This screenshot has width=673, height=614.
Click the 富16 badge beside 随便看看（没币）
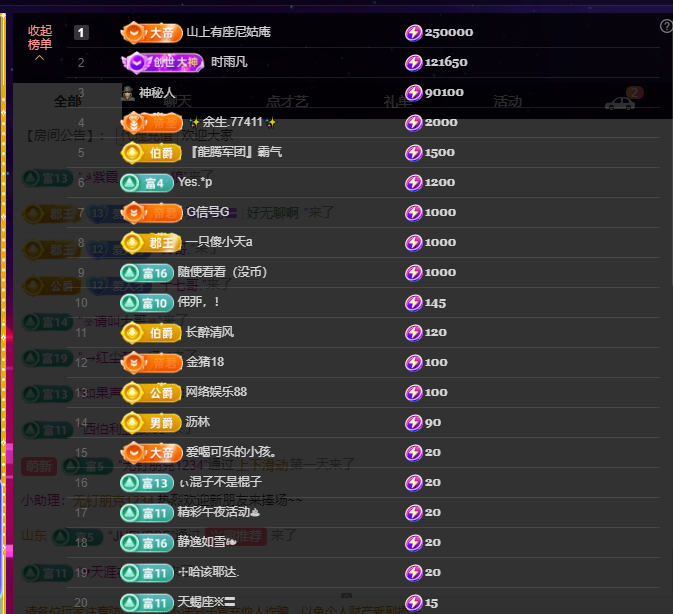pyautogui.click(x=147, y=273)
